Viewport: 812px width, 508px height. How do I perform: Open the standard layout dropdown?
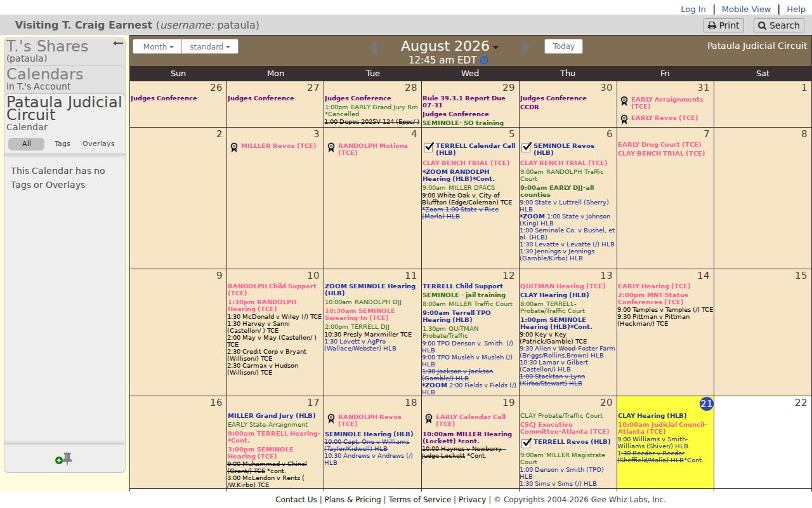click(x=210, y=46)
